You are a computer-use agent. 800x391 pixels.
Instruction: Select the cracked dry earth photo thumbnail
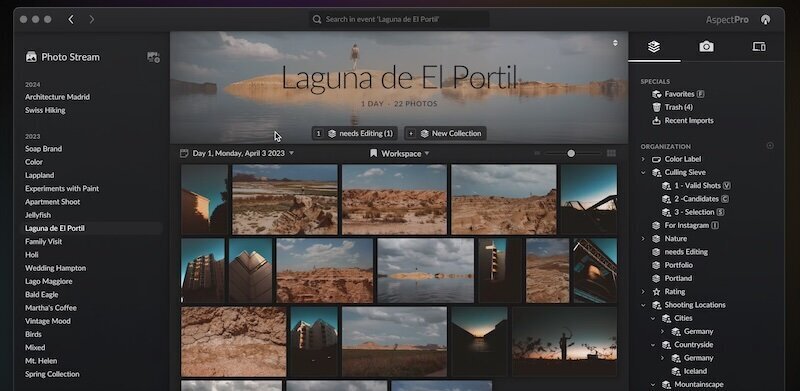click(x=234, y=341)
